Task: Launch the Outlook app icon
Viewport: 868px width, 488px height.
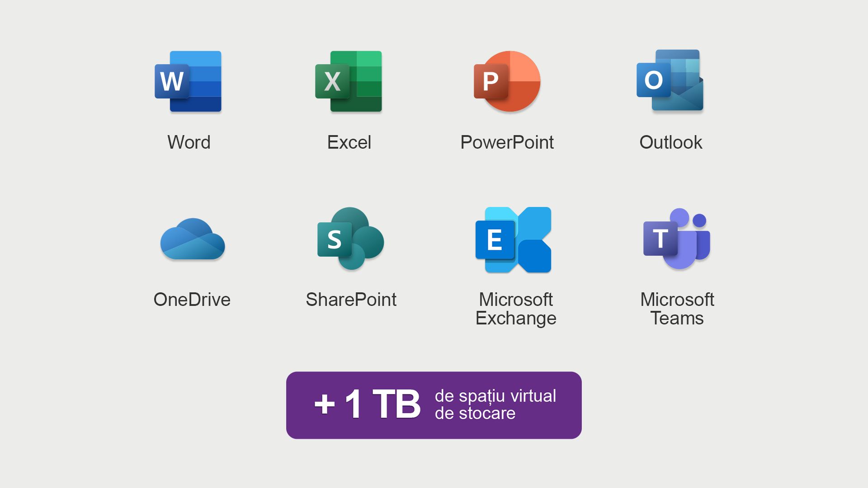Action: tap(670, 80)
